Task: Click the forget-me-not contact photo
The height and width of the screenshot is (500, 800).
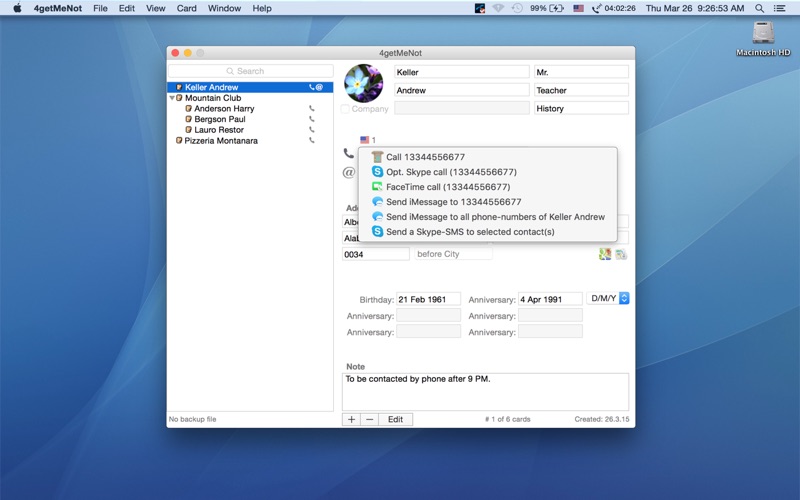Action: [x=363, y=83]
